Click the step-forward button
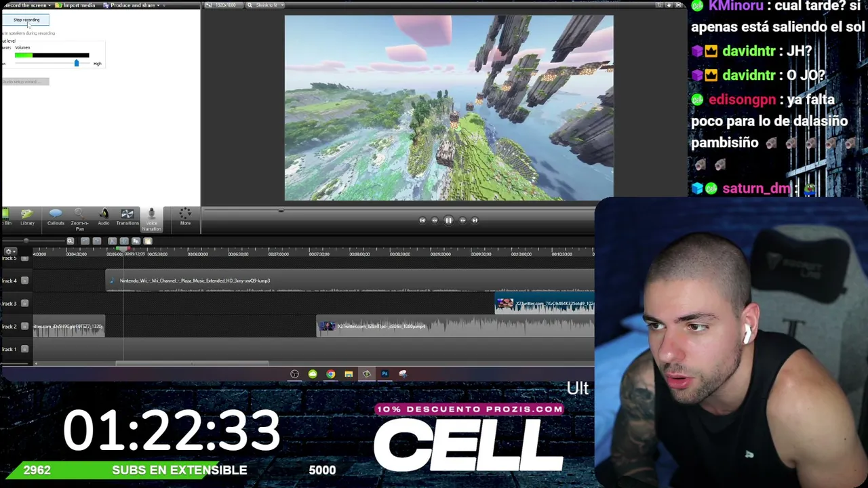Image resolution: width=868 pixels, height=488 pixels. (462, 220)
